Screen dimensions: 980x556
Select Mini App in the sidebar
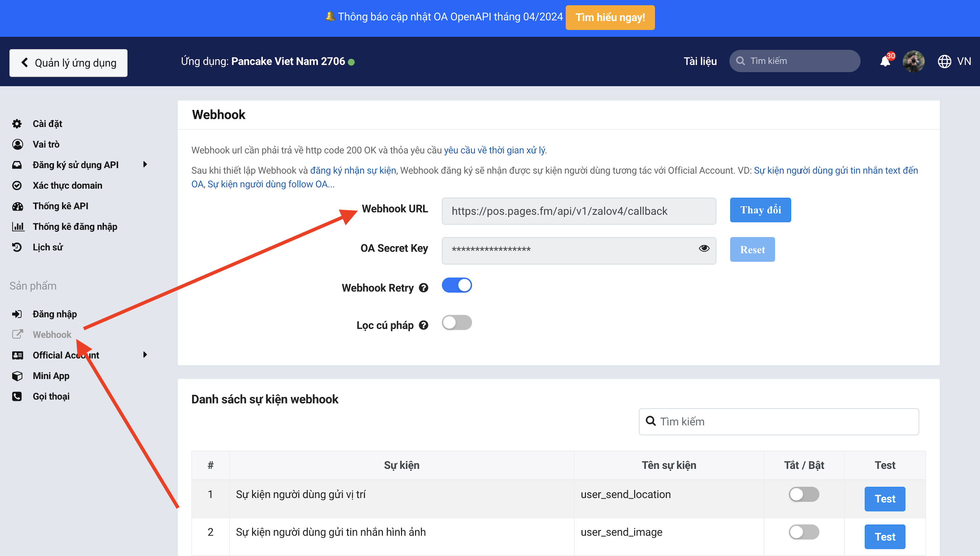[x=51, y=376]
